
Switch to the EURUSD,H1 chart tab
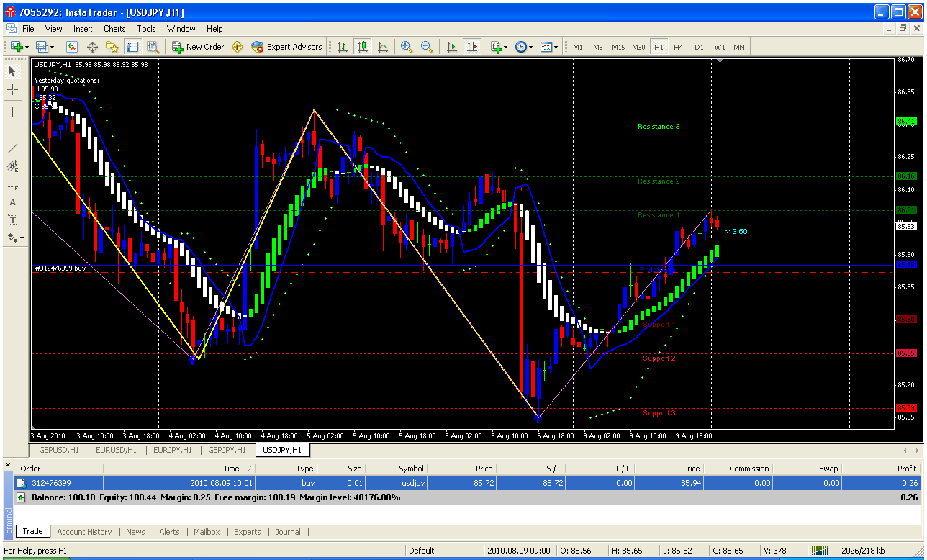[x=116, y=450]
